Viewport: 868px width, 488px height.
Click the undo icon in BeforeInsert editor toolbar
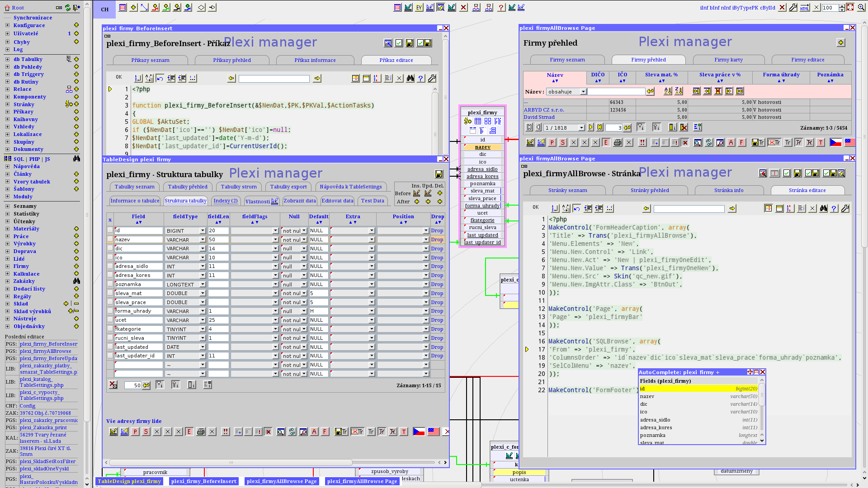point(160,78)
